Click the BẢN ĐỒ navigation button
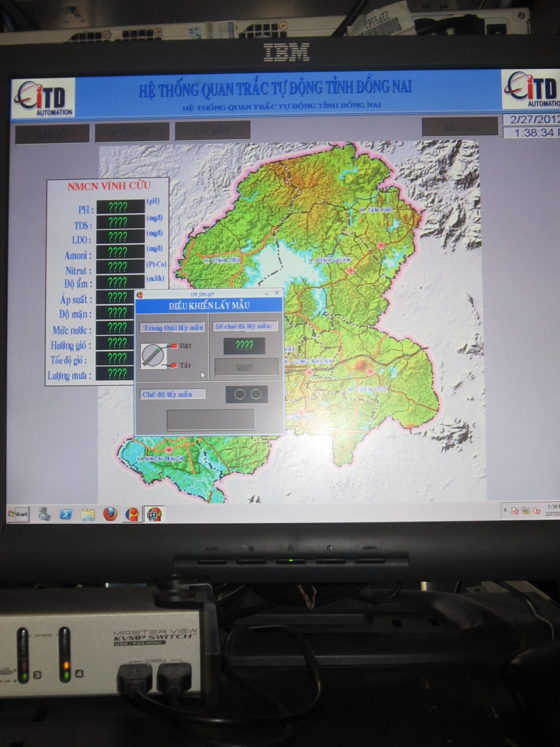Screen dimensions: 560x747 (x=52, y=134)
